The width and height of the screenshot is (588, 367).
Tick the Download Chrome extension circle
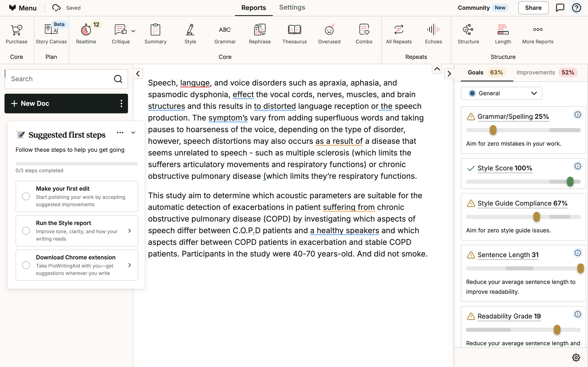pyautogui.click(x=26, y=265)
